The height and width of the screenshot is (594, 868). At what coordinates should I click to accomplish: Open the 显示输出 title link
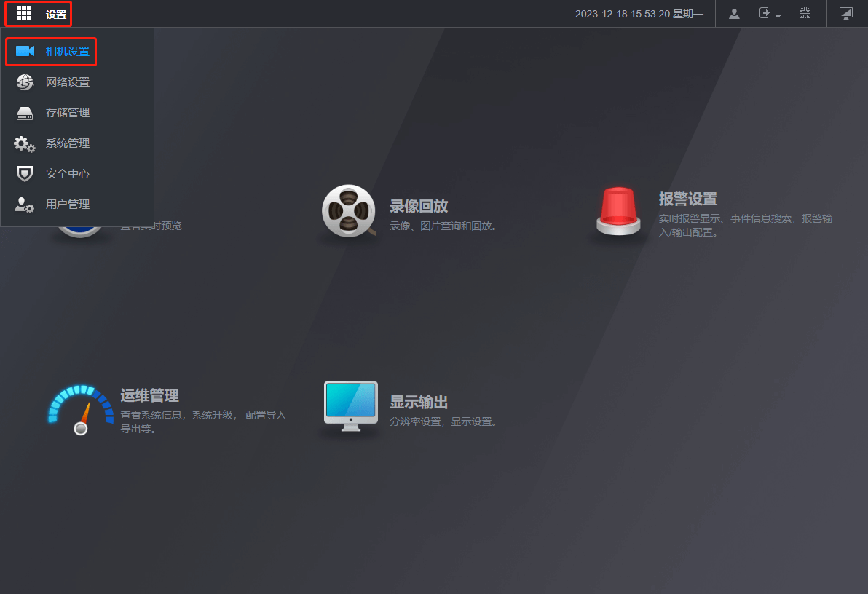419,402
